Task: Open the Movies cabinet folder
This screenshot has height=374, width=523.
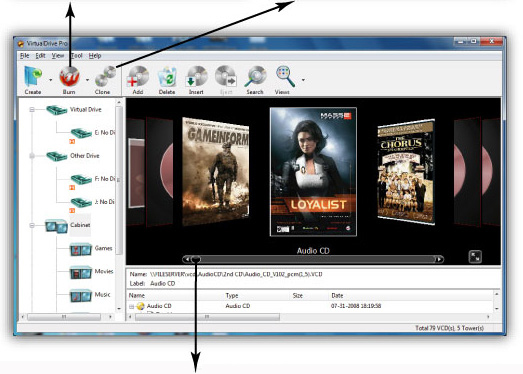Action: point(104,271)
